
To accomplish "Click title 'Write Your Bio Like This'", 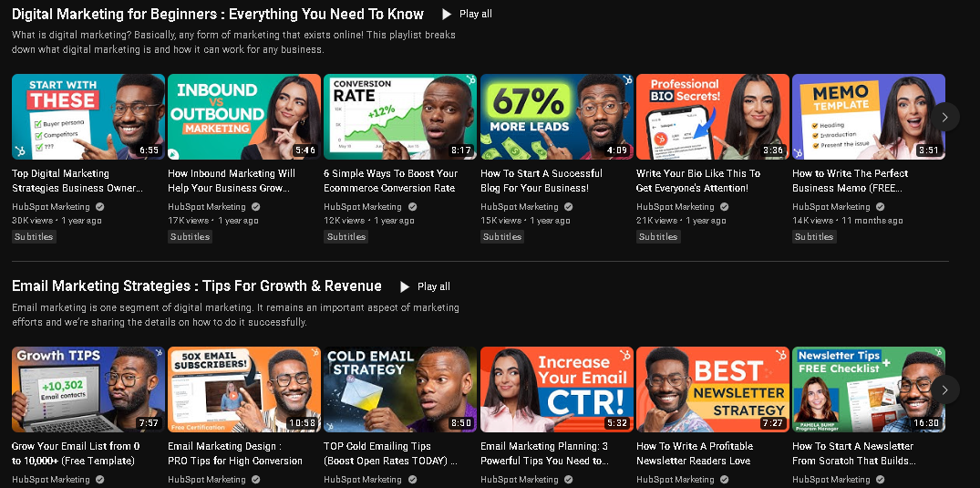I will pyautogui.click(x=698, y=181).
